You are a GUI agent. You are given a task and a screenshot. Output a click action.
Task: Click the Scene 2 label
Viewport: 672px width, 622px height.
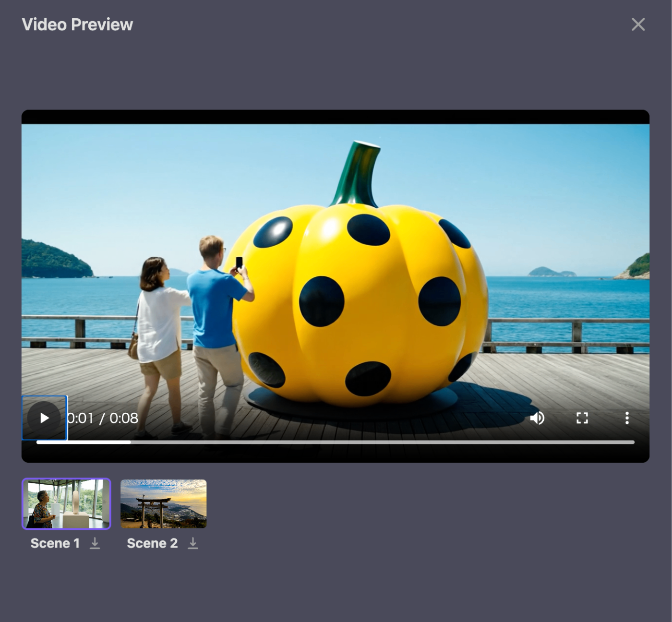[152, 543]
